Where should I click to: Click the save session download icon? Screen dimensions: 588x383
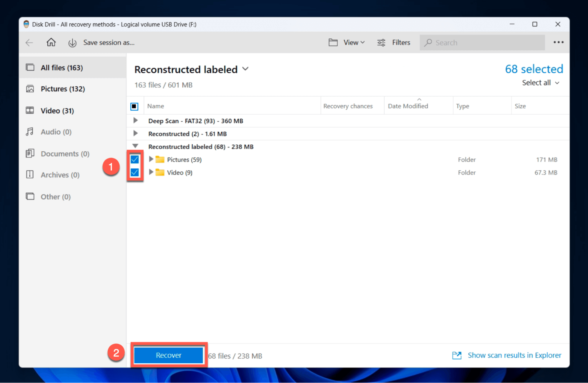tap(72, 43)
